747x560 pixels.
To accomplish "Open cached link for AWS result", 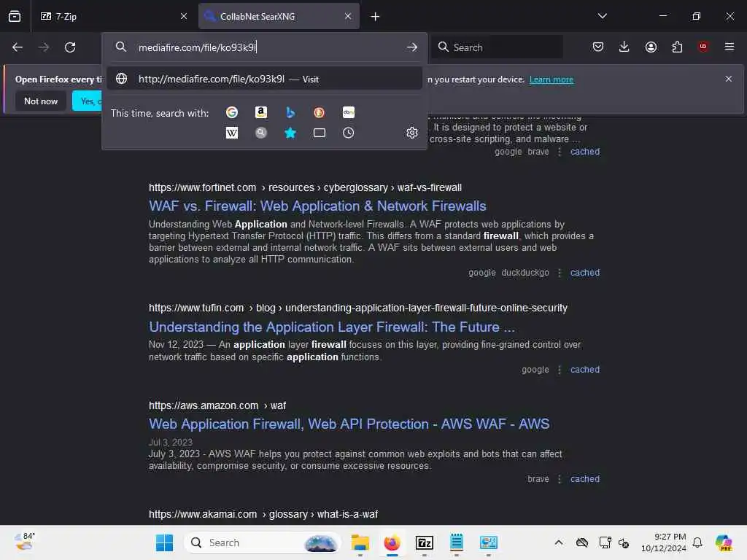I will coord(585,479).
